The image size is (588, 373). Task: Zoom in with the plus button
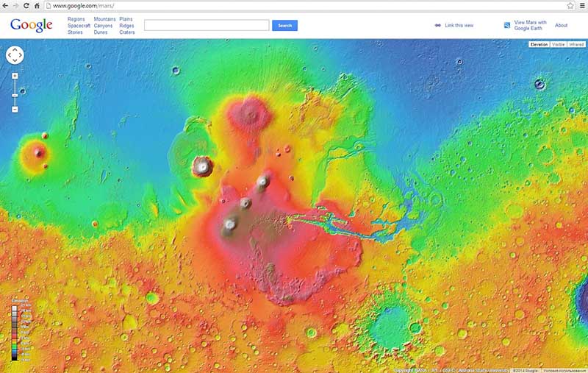[15, 76]
